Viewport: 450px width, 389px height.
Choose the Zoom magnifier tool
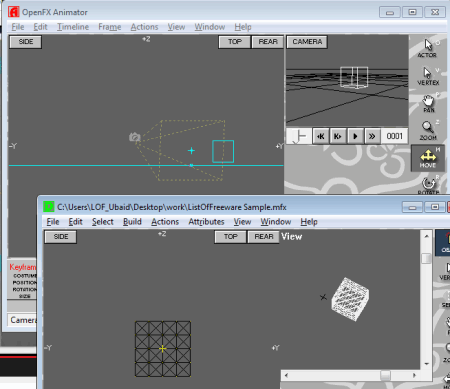point(428,131)
